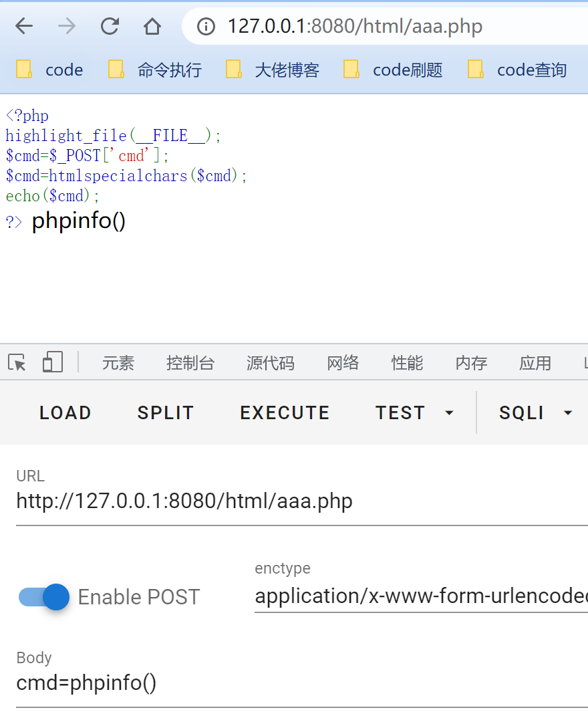
Task: Go to the browser home page
Action: tap(152, 27)
